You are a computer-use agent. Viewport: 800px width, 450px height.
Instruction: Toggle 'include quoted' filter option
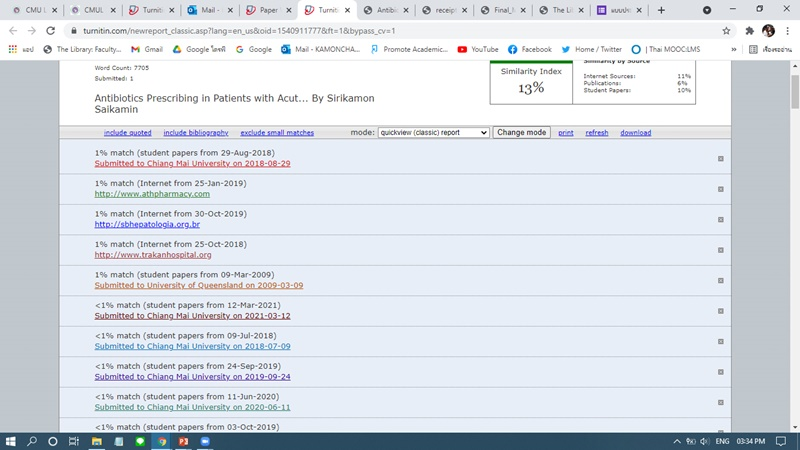tap(128, 133)
